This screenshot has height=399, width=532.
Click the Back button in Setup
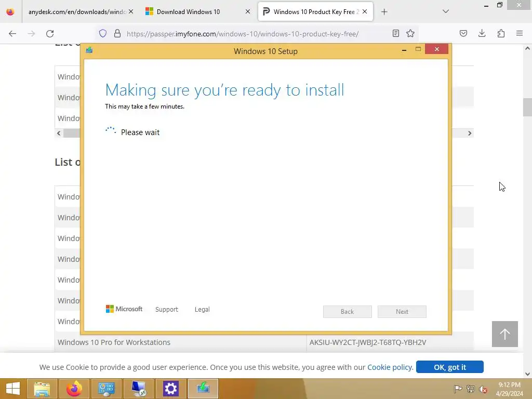click(348, 312)
